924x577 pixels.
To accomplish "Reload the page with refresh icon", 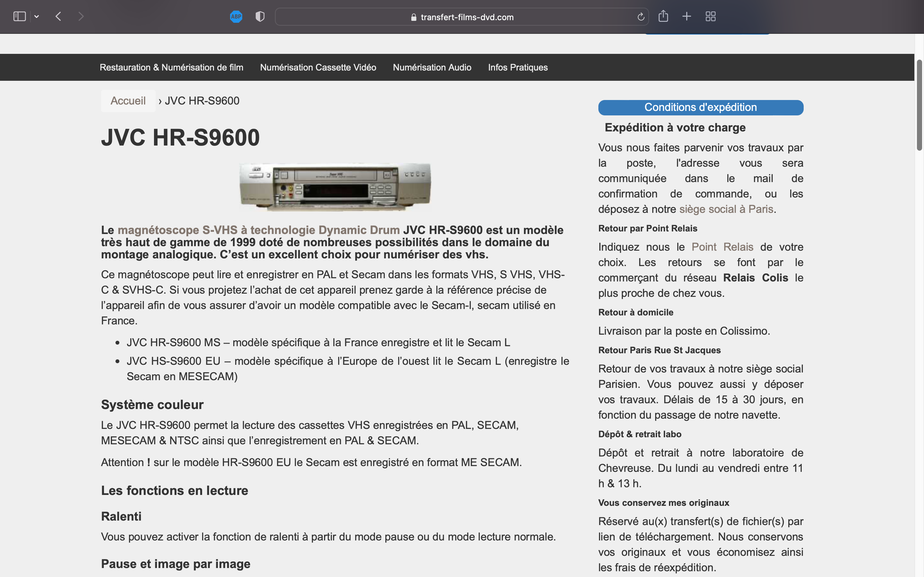I will [641, 17].
